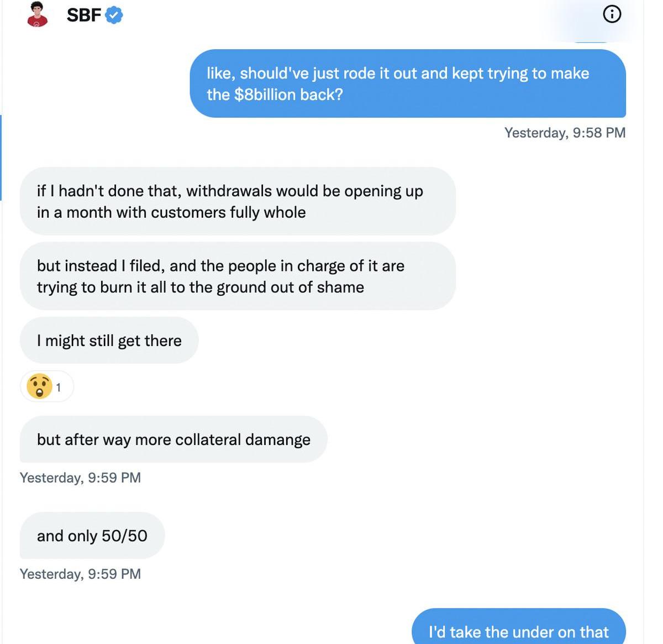663x644 pixels.
Task: Open SBF's profile picture
Action: pyautogui.click(x=37, y=14)
